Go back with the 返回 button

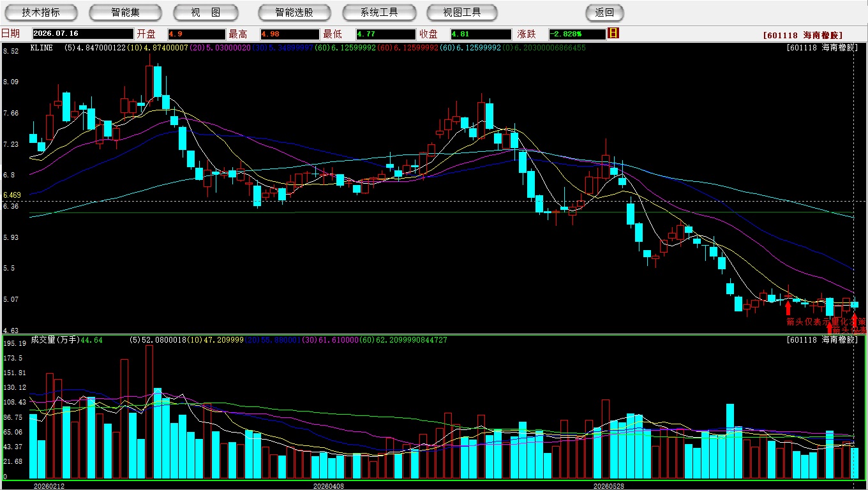click(x=604, y=12)
